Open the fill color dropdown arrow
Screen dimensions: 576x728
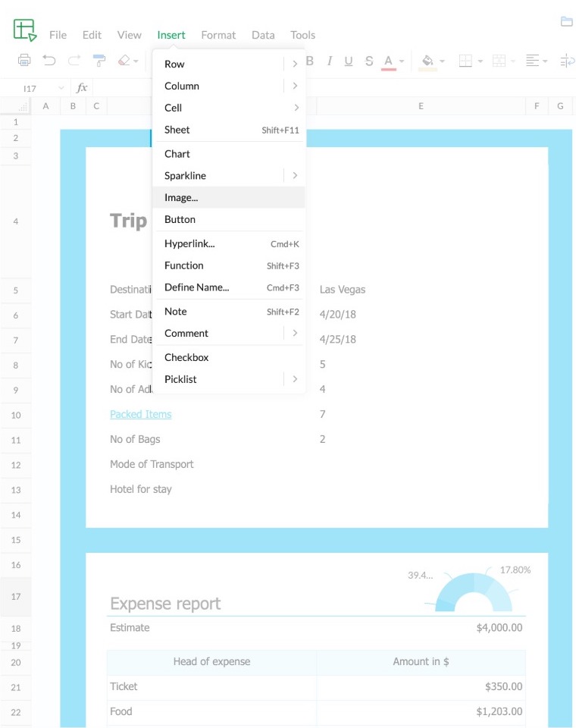tap(442, 61)
